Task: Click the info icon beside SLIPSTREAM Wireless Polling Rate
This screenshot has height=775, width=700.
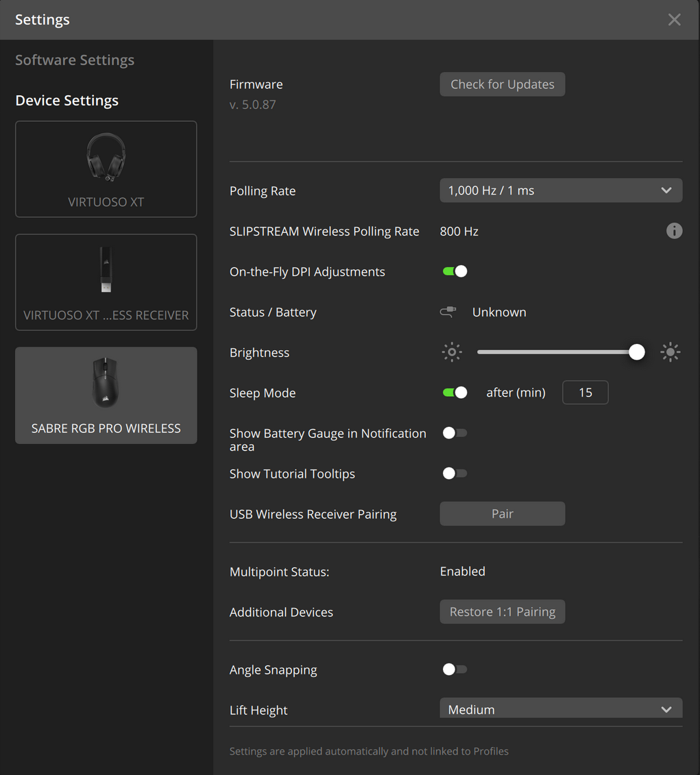Action: point(674,231)
